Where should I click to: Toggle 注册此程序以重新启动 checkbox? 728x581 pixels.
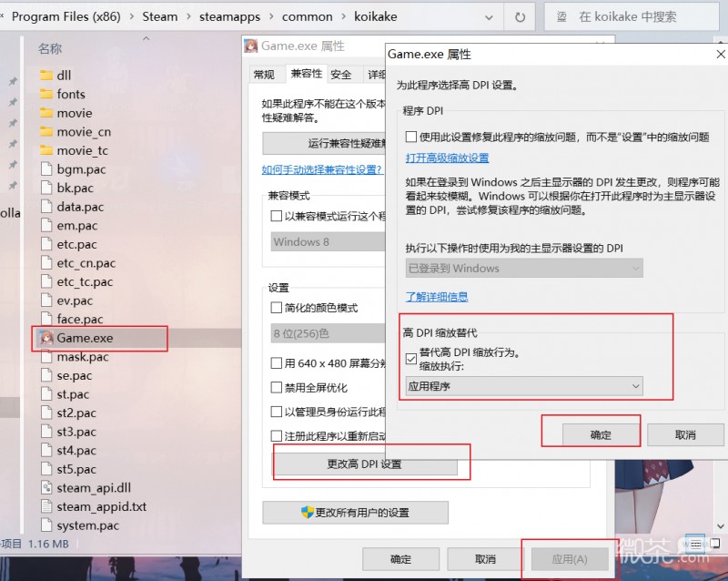(x=277, y=436)
